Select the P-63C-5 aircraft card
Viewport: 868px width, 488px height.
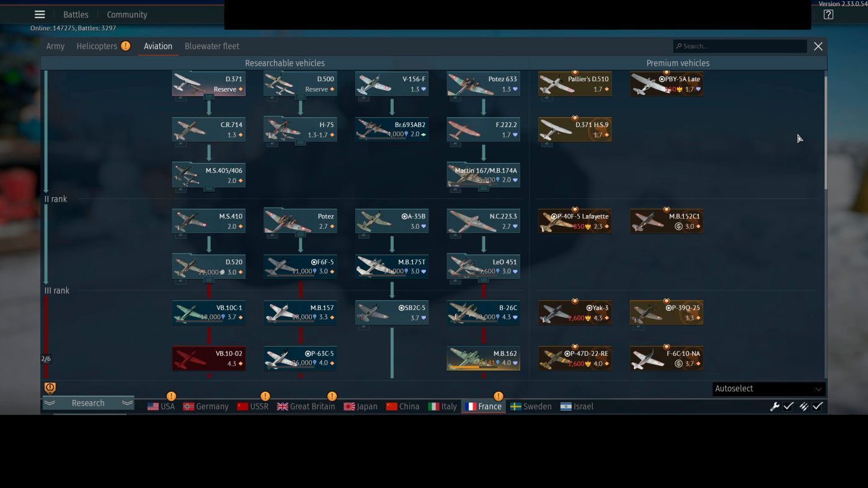(301, 358)
